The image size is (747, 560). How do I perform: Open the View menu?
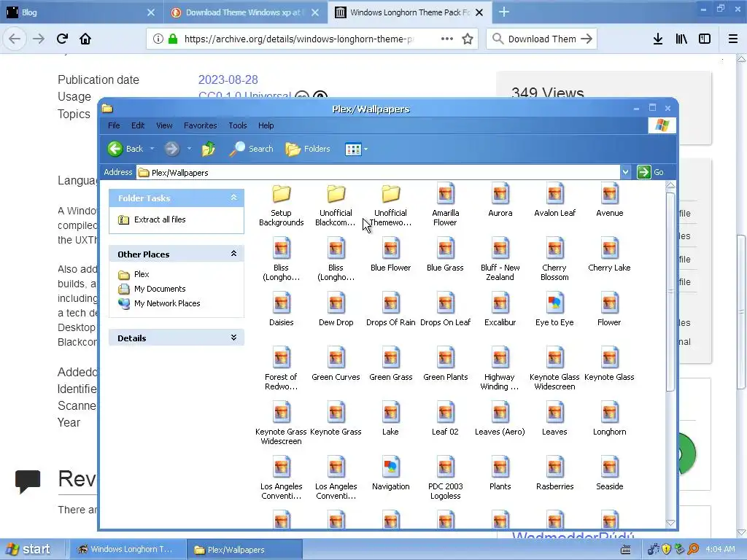coord(164,125)
